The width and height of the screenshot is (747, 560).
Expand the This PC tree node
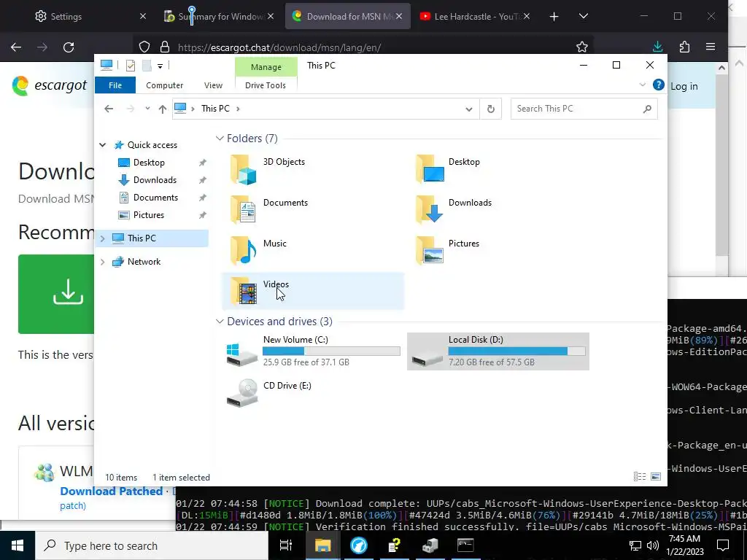pyautogui.click(x=102, y=238)
